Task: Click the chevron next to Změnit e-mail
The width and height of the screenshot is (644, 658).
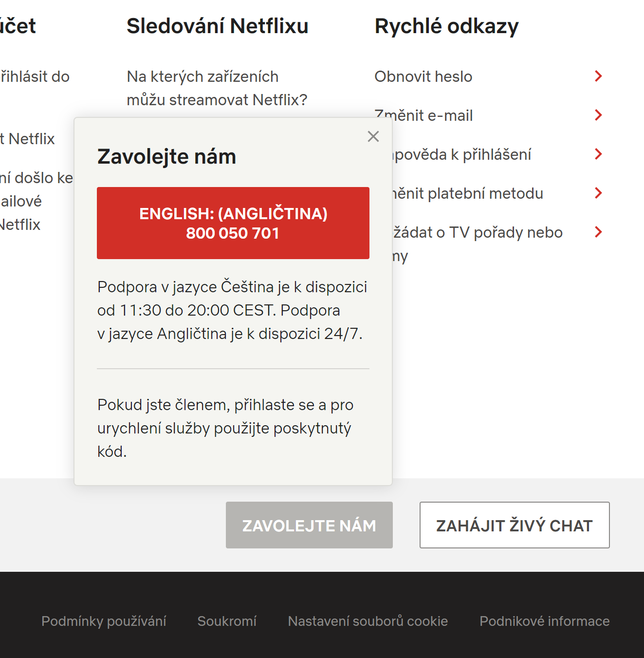Action: [x=598, y=115]
